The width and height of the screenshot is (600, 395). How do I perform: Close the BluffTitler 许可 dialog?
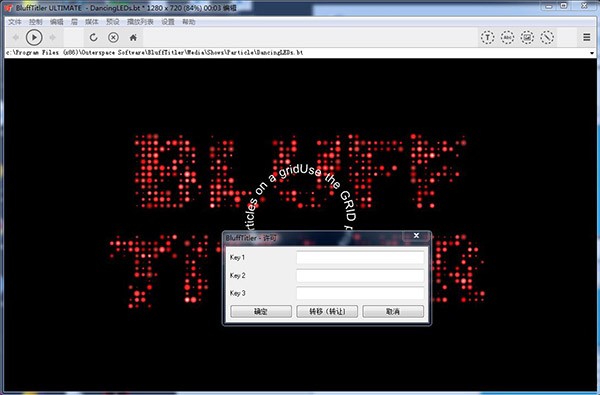tap(416, 236)
